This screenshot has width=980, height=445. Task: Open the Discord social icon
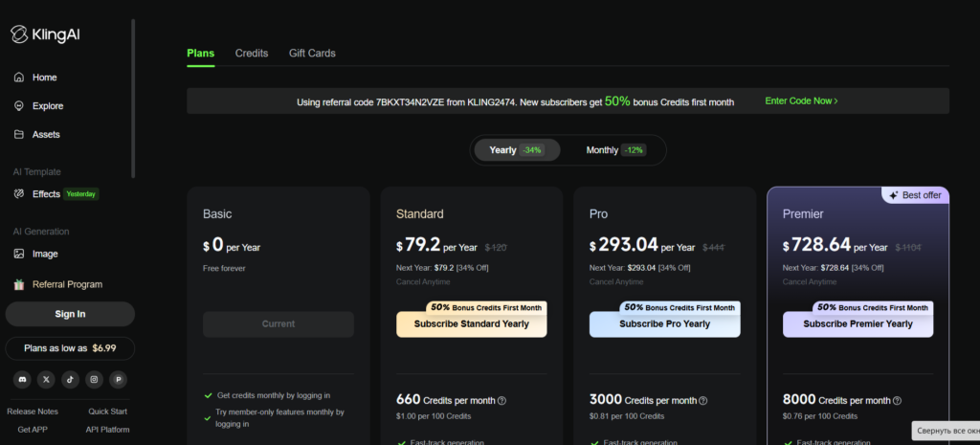coord(22,379)
